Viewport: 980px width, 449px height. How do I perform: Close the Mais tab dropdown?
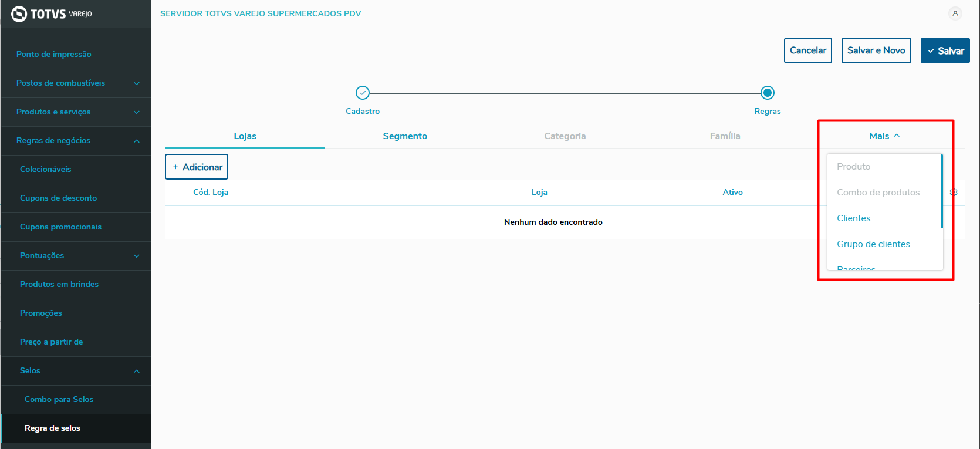[884, 136]
